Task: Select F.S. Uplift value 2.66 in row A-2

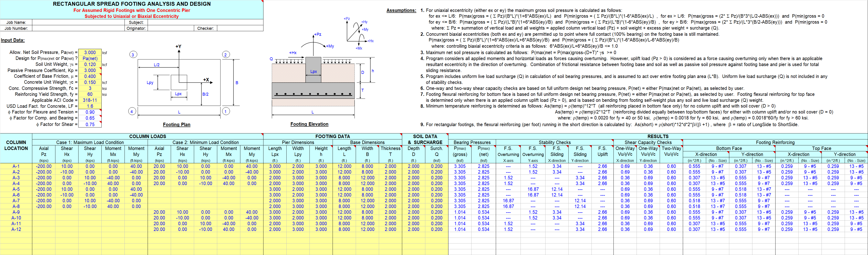Action: point(602,172)
